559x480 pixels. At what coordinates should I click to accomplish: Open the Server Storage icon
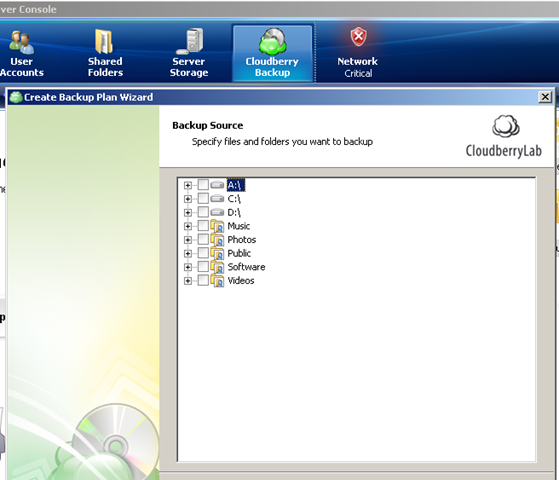click(x=190, y=41)
